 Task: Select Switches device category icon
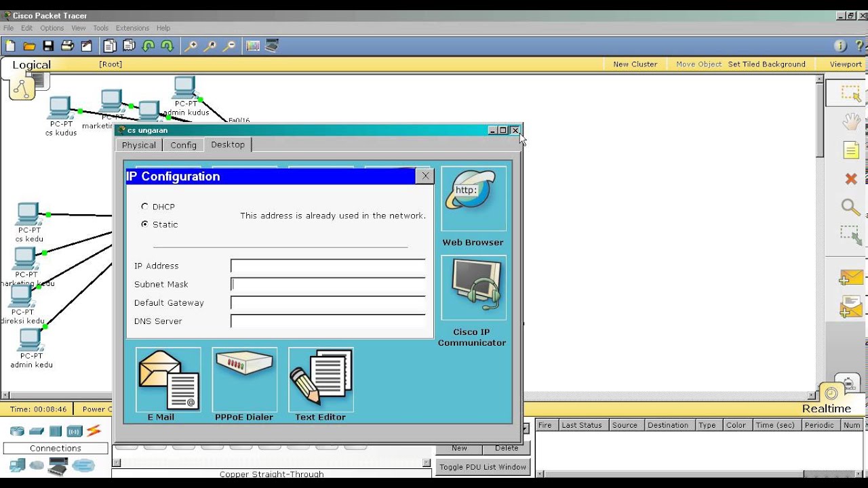(x=37, y=431)
